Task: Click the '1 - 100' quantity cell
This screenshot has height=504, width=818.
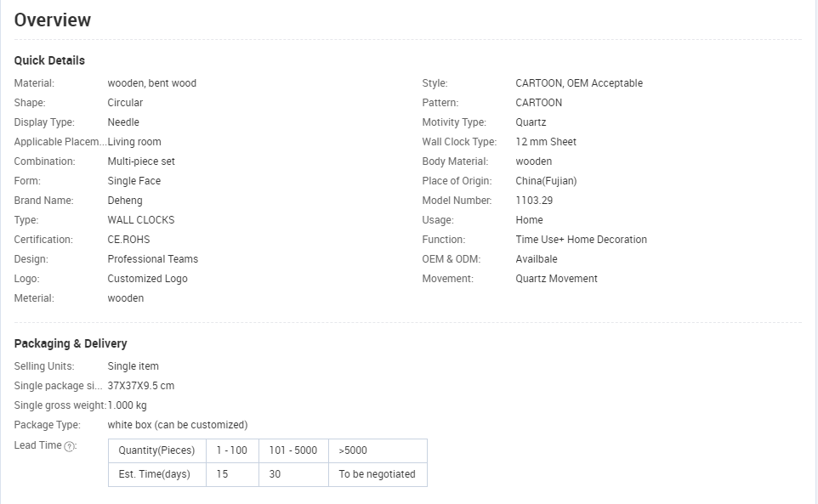Action: pyautogui.click(x=232, y=450)
